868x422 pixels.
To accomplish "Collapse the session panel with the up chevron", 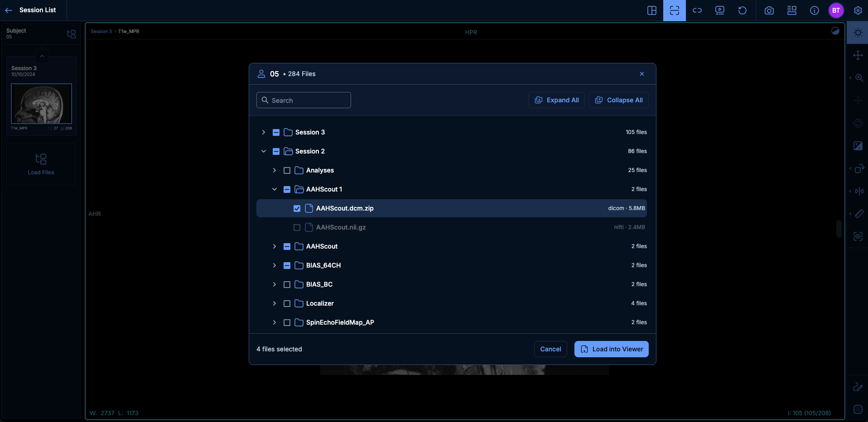I will pos(42,56).
